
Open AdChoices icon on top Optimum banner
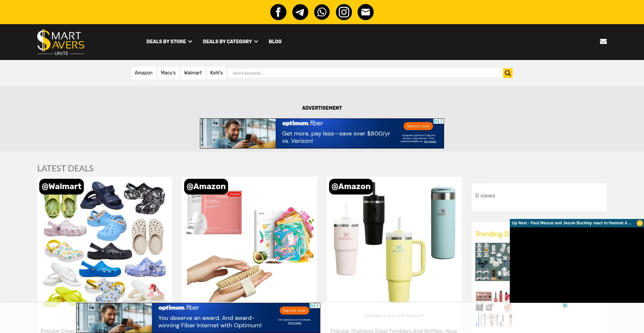[x=436, y=121]
